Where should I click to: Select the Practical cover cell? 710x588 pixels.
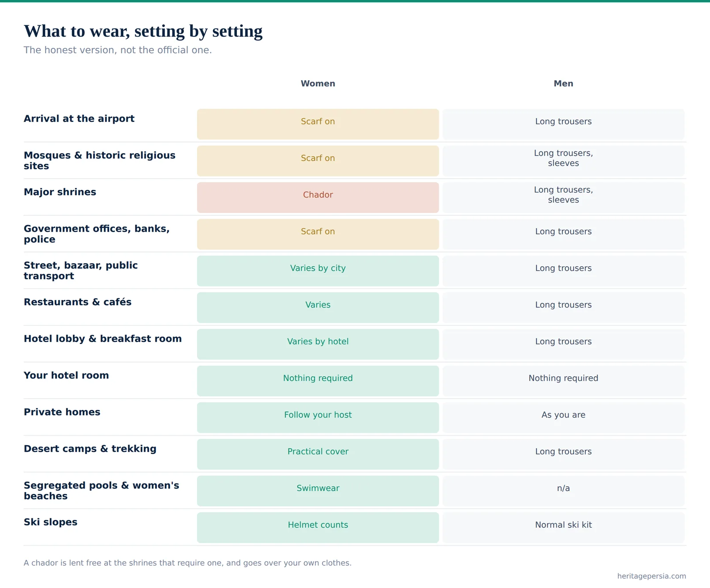click(318, 454)
